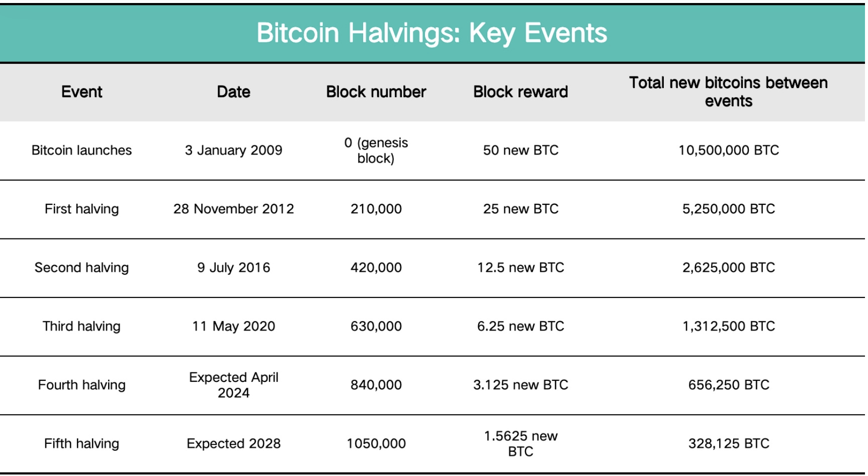Click the '12.5 new BTC' reward cell
868x476 pixels.
(520, 268)
